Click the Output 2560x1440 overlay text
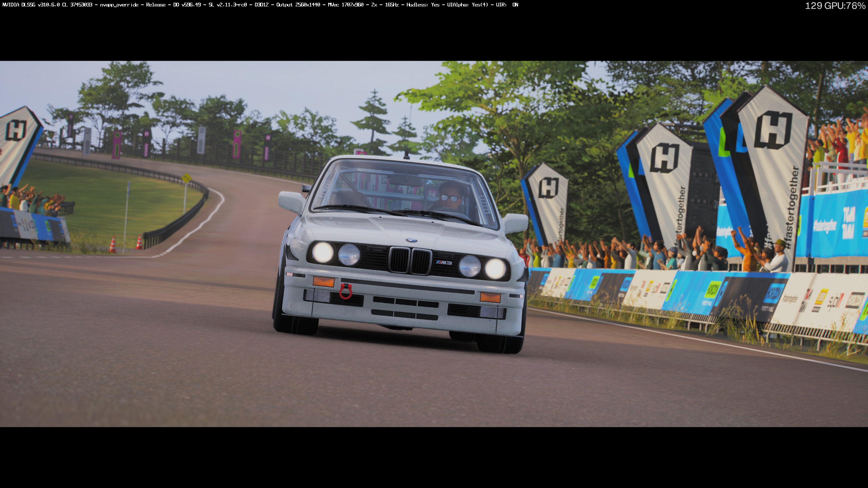This screenshot has width=868, height=488. (x=298, y=5)
